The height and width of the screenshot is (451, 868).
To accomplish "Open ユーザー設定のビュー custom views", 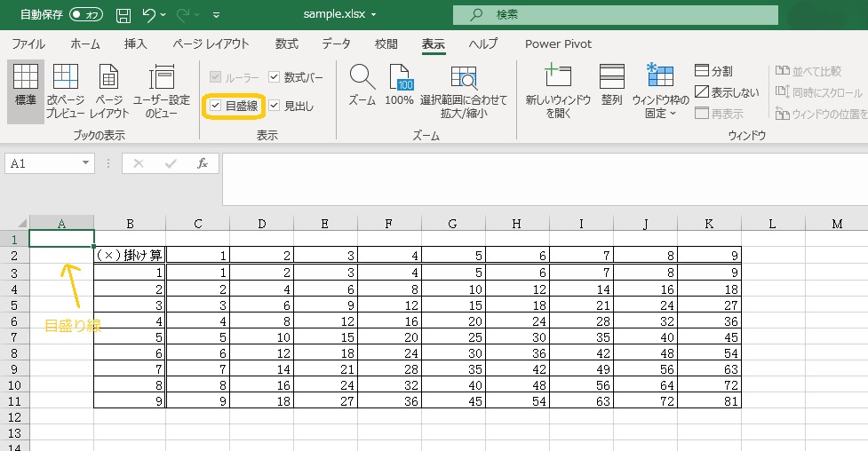I will coord(162,79).
